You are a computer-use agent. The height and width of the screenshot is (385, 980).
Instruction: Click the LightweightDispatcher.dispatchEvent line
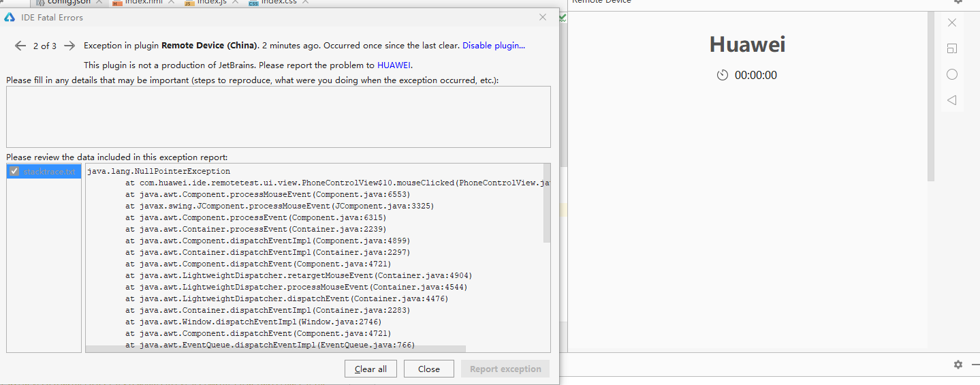tap(287, 298)
